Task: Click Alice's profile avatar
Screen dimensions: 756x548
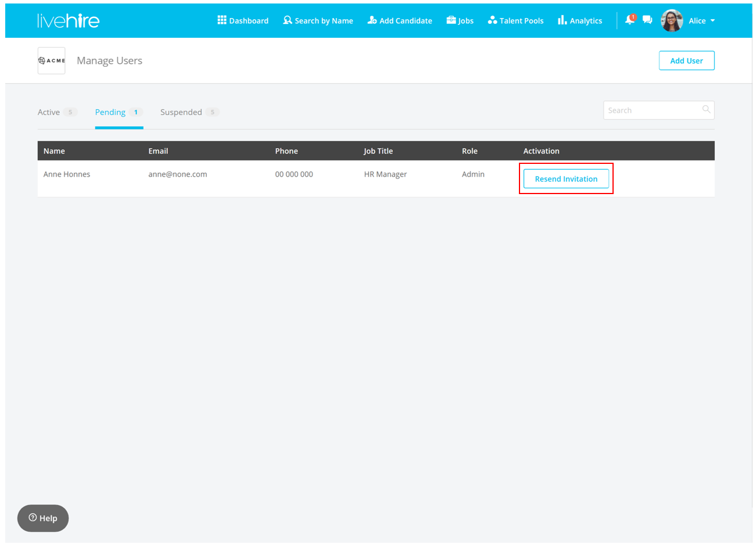Action: coord(672,21)
